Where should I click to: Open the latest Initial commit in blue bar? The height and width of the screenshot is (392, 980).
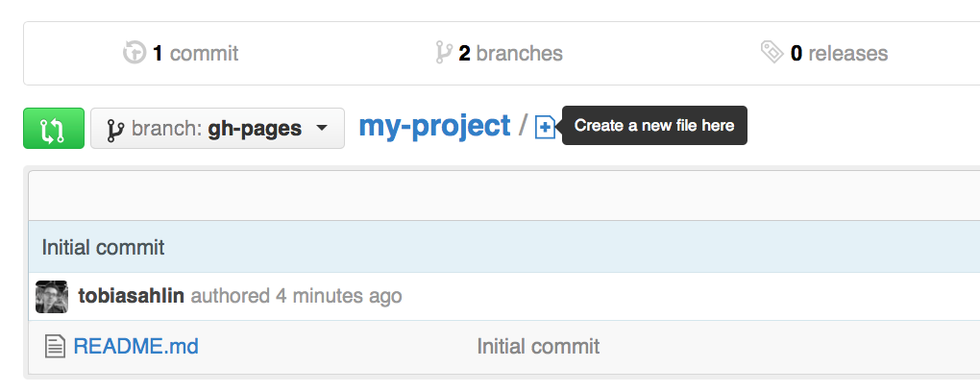pos(103,247)
